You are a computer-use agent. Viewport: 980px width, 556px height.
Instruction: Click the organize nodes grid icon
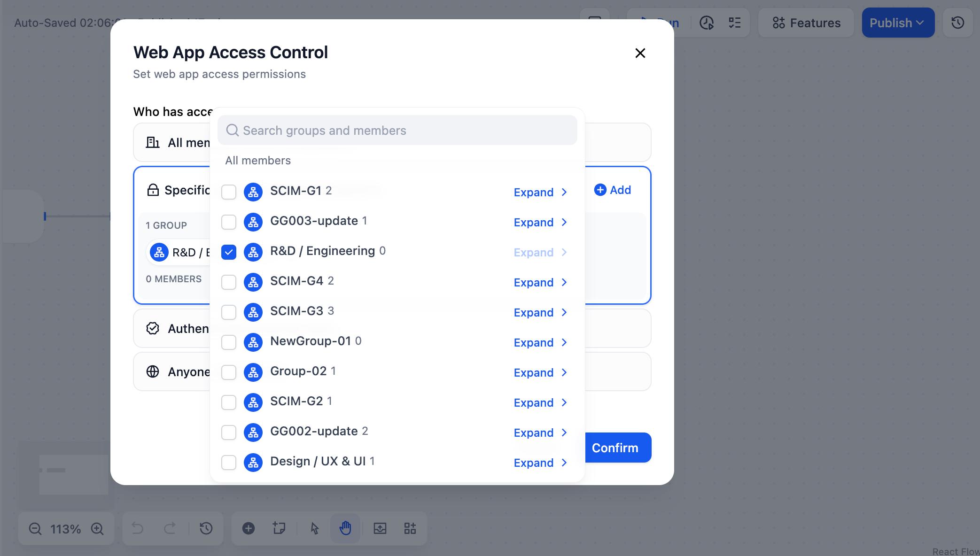coord(410,528)
